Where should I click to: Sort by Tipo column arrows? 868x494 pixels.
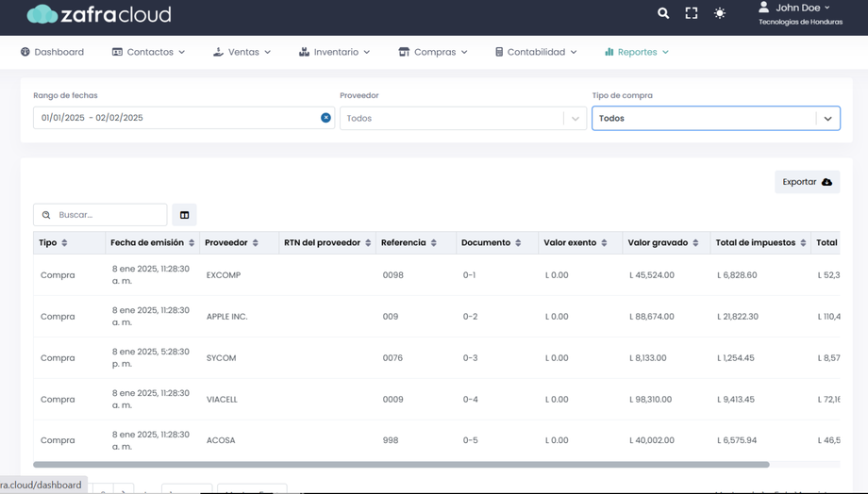click(x=64, y=243)
